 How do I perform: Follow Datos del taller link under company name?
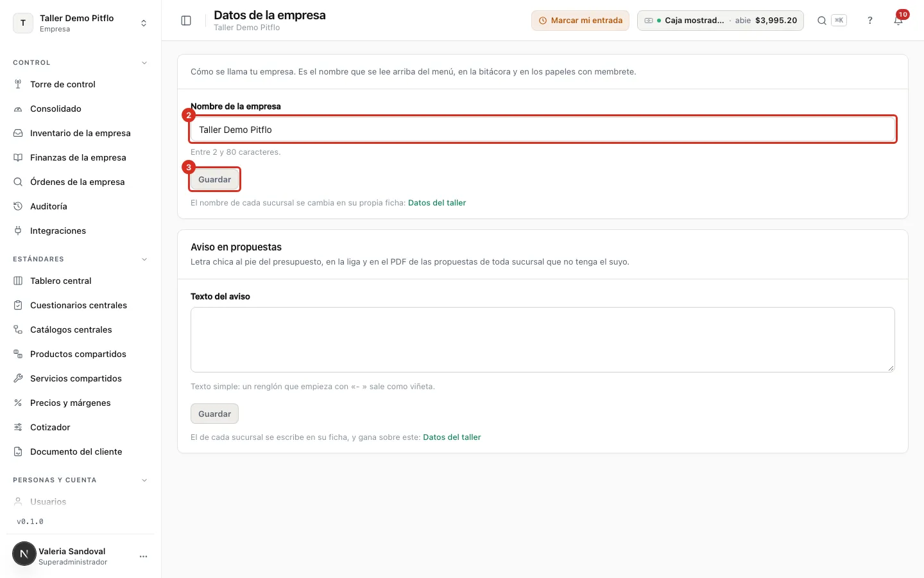pos(437,203)
